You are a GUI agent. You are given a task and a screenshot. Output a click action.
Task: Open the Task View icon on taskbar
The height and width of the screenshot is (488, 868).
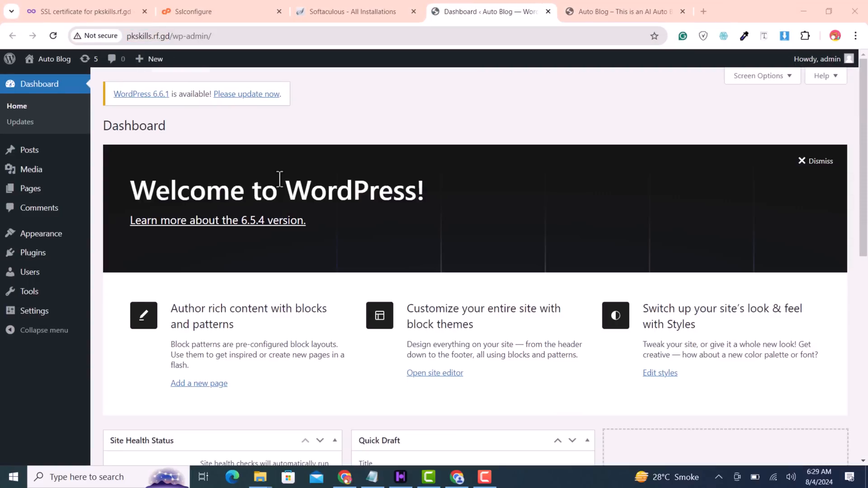(x=203, y=477)
